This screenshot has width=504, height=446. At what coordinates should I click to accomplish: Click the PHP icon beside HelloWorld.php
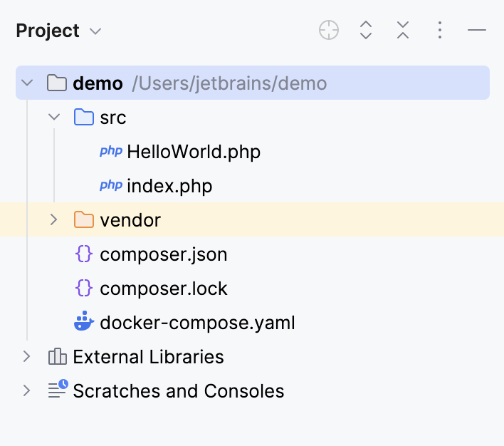[111, 151]
